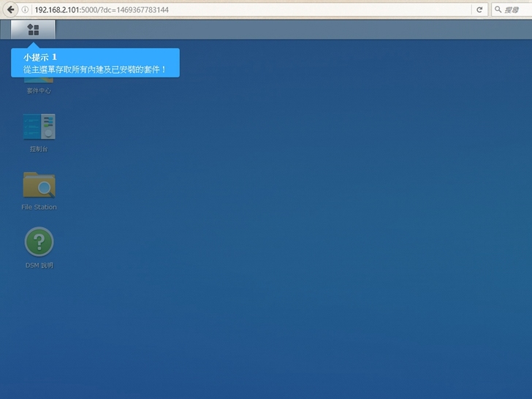Click the browser reload button
Viewport: 532px width, 399px height.
click(479, 9)
